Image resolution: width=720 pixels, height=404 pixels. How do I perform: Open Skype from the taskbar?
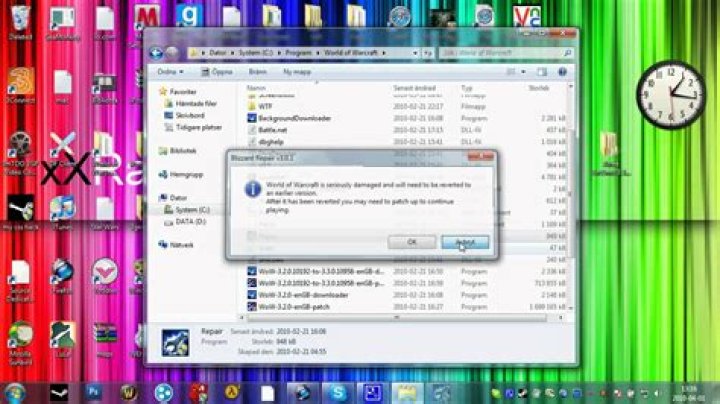click(337, 392)
